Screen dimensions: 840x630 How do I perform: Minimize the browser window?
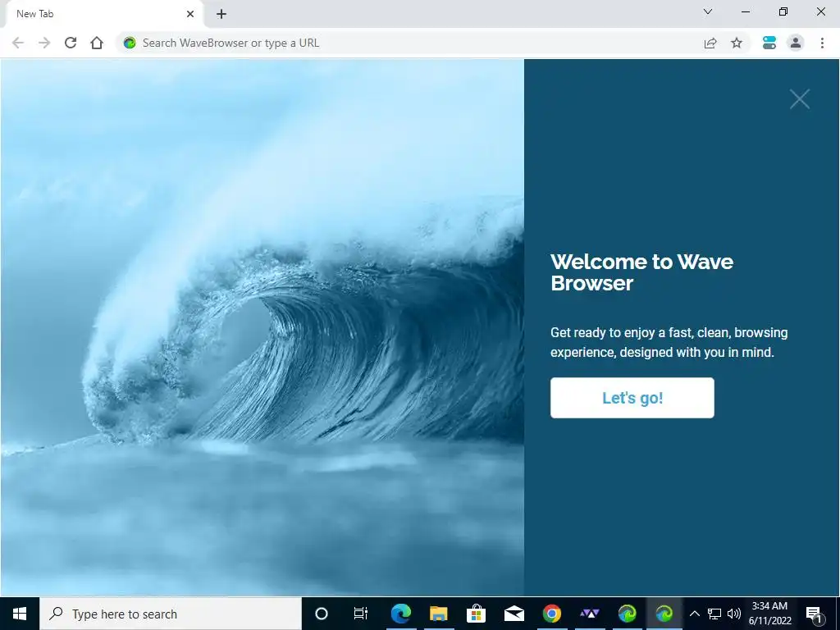pyautogui.click(x=745, y=11)
